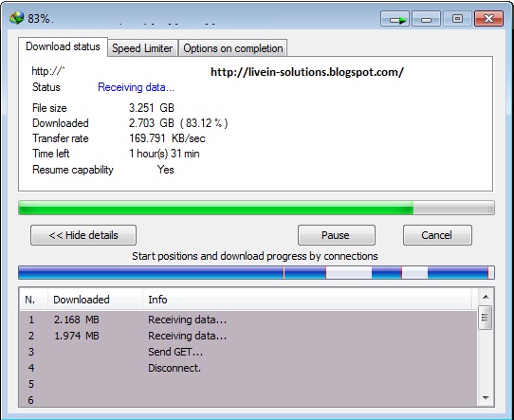The height and width of the screenshot is (420, 514).
Task: Select connection row number 5
Action: 248,384
